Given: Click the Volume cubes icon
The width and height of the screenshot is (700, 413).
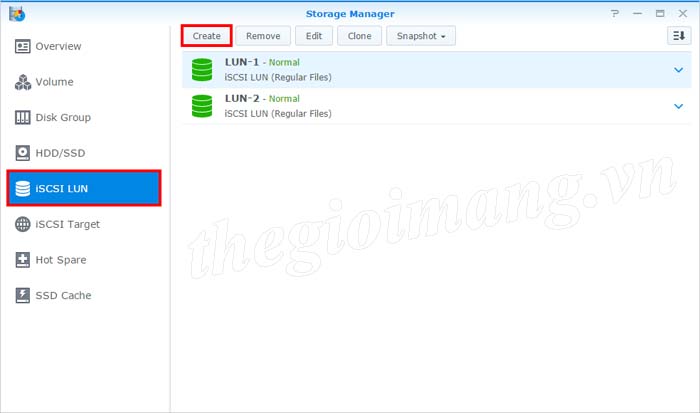Looking at the screenshot, I should tap(23, 82).
